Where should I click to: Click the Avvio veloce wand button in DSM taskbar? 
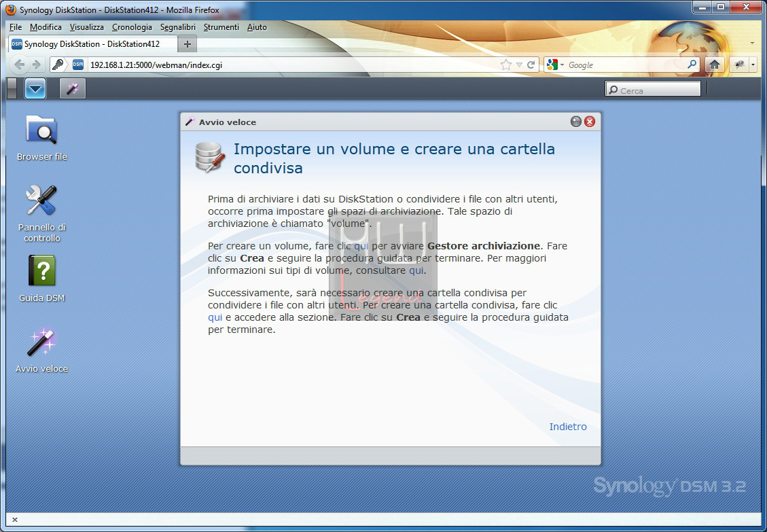[73, 88]
